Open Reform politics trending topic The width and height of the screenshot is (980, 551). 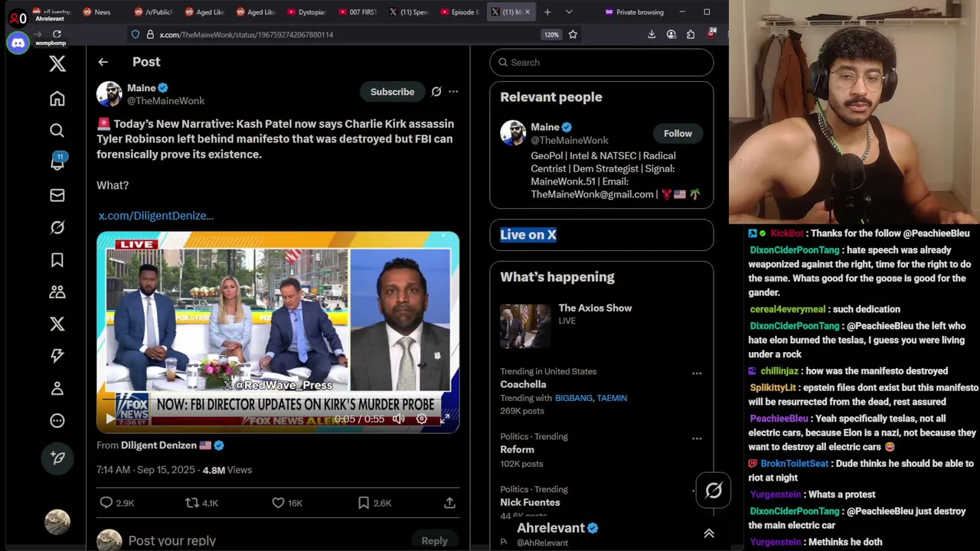[517, 449]
